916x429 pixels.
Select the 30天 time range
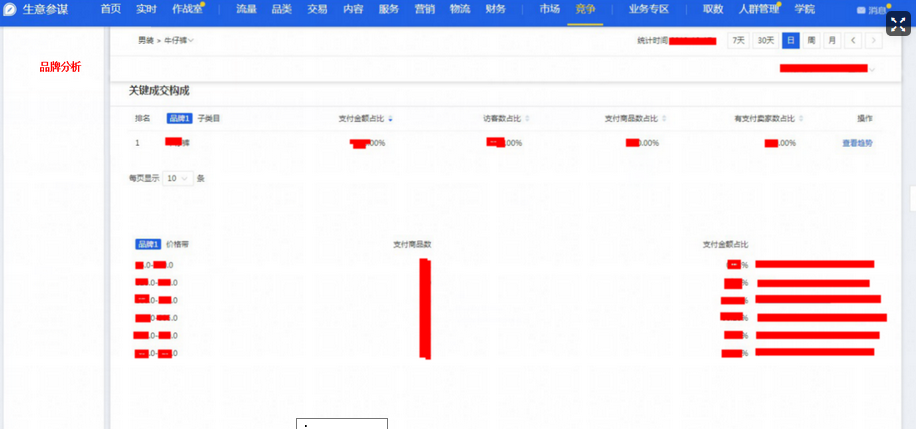pos(765,41)
